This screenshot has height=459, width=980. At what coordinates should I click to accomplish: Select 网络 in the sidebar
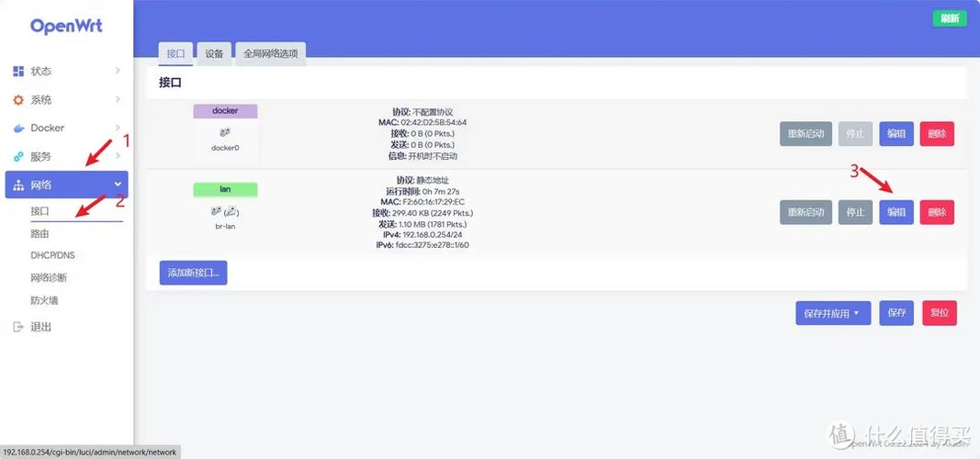click(67, 185)
